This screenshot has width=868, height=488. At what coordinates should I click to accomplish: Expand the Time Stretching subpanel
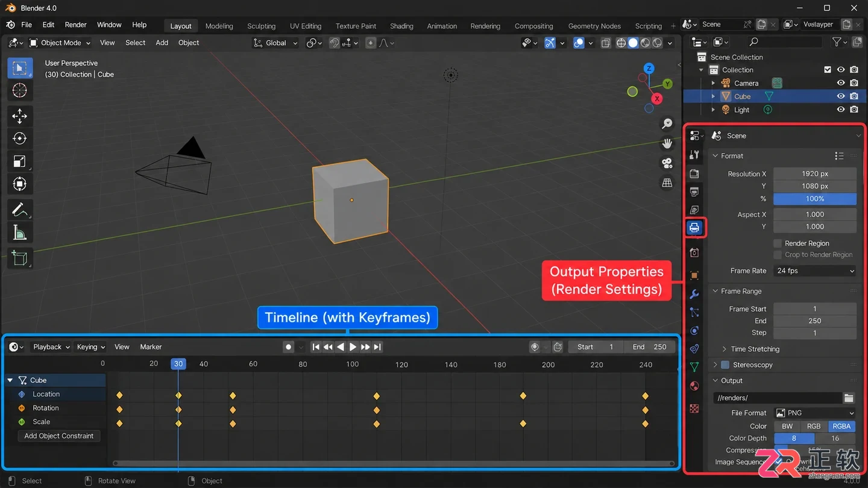(750, 349)
